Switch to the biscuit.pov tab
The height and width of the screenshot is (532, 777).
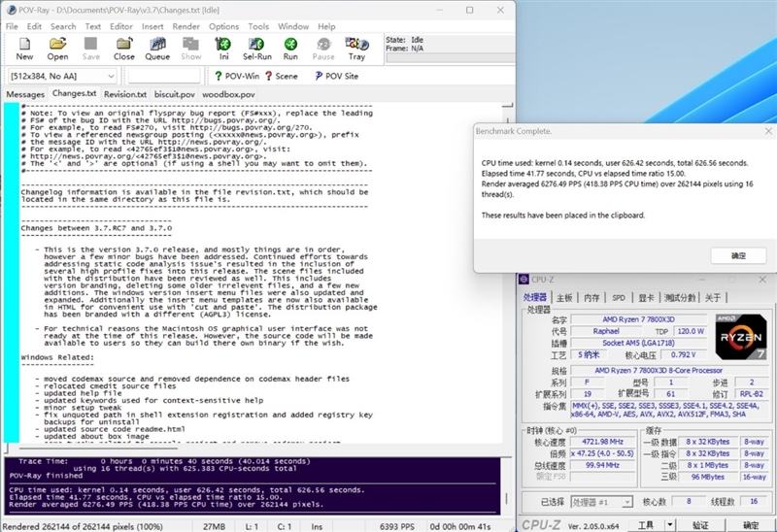pos(175,94)
